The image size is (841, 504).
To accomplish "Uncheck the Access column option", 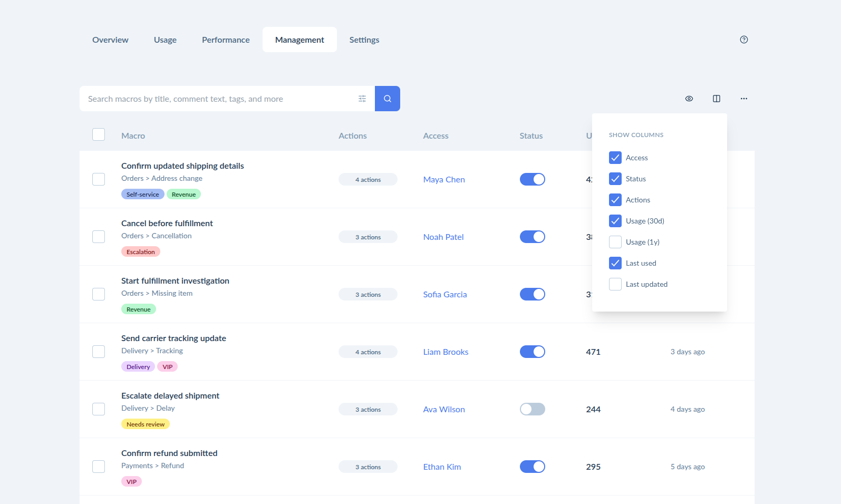I will [615, 158].
